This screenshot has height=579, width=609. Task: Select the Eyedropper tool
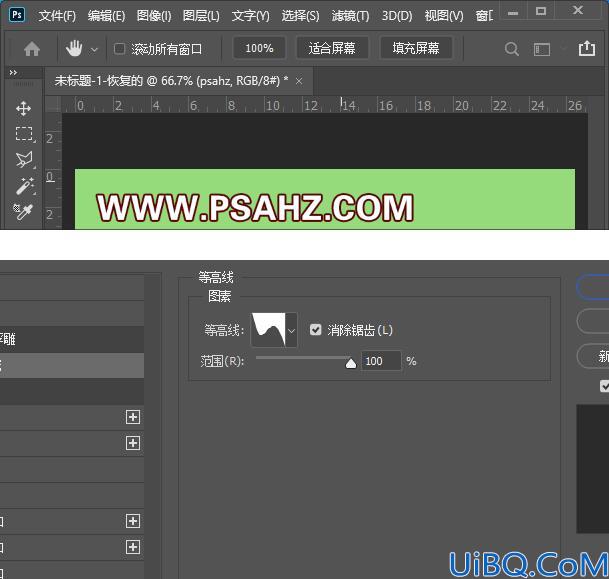point(23,212)
